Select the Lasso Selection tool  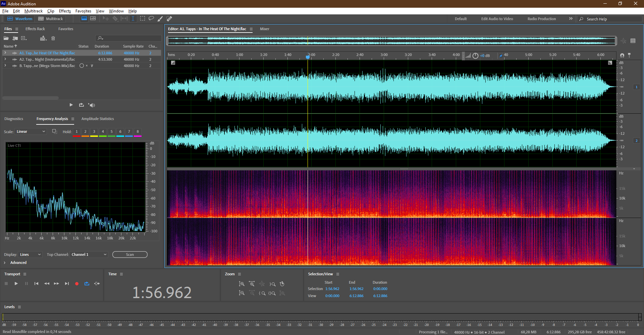[x=151, y=19]
